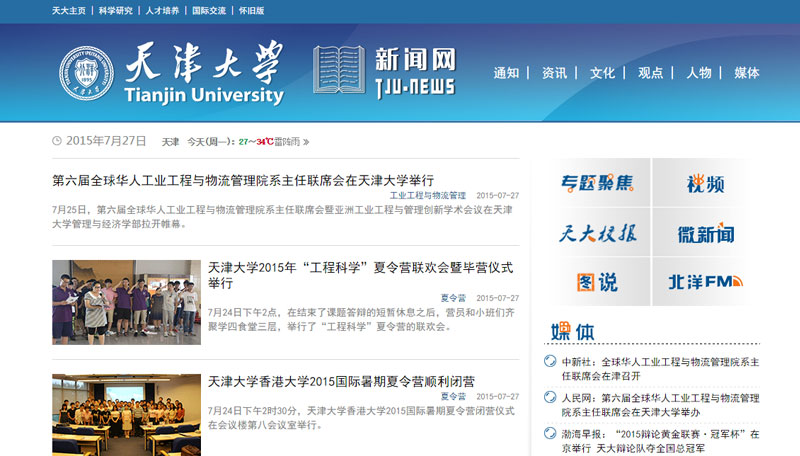This screenshot has width=800, height=456.
Task: Open the 第六届全球华人工业工程 headline article
Action: pos(243,180)
